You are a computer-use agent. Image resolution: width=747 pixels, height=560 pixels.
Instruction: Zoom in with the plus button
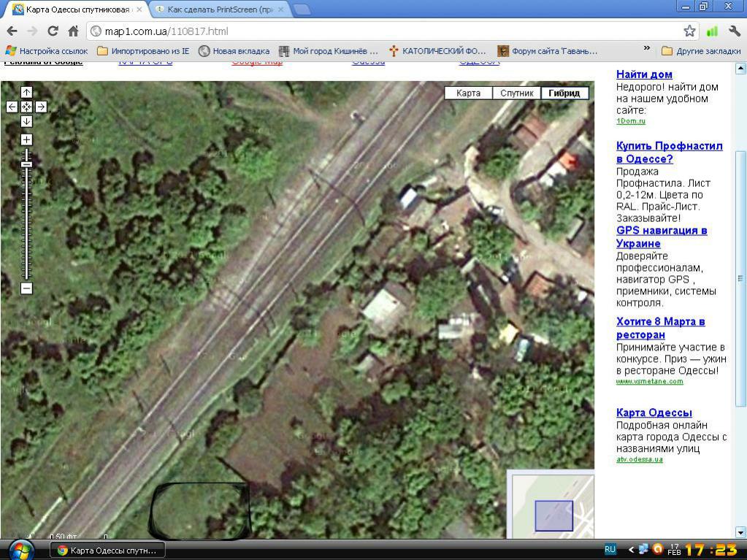click(x=26, y=139)
